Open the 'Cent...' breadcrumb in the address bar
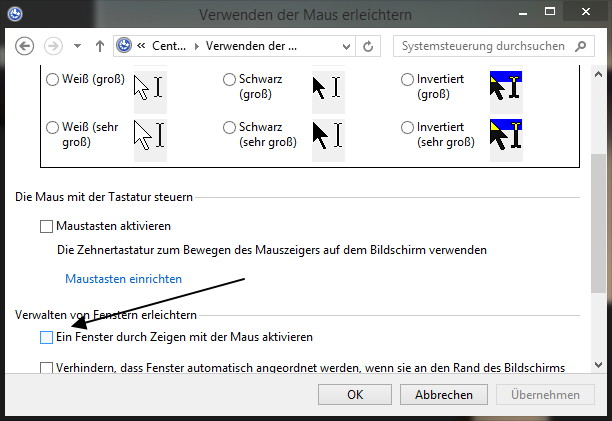Image resolution: width=612 pixels, height=421 pixels. click(169, 46)
